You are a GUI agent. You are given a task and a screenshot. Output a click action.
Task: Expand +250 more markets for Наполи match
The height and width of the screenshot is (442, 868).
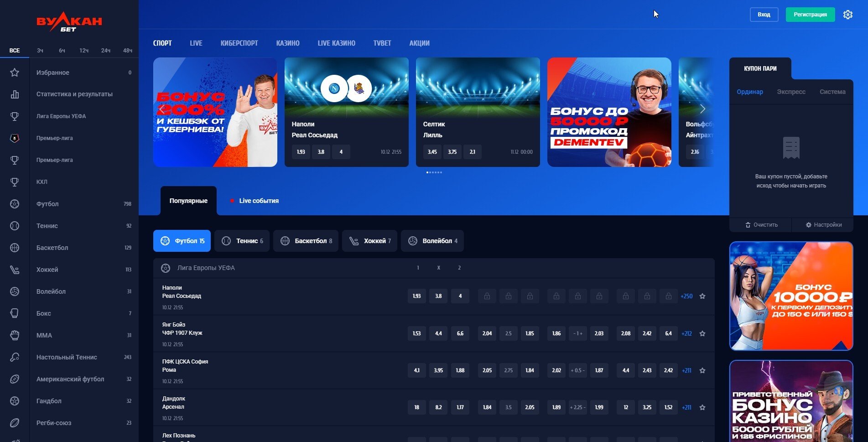pos(686,296)
